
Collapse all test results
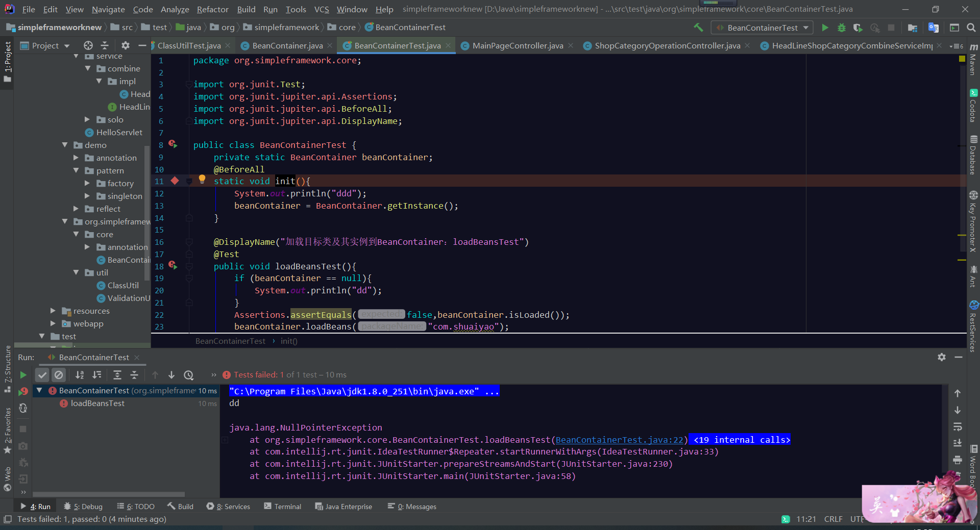(x=134, y=375)
